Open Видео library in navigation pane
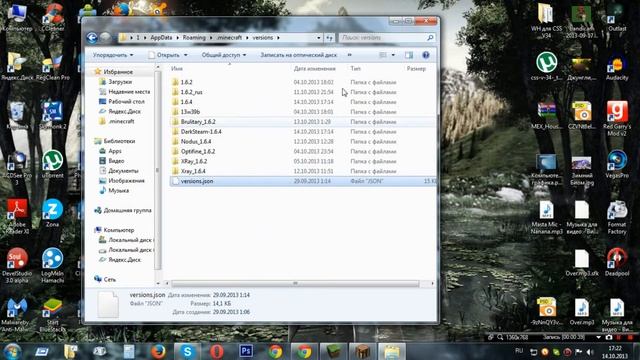This screenshot has height=360, width=640. point(116,161)
